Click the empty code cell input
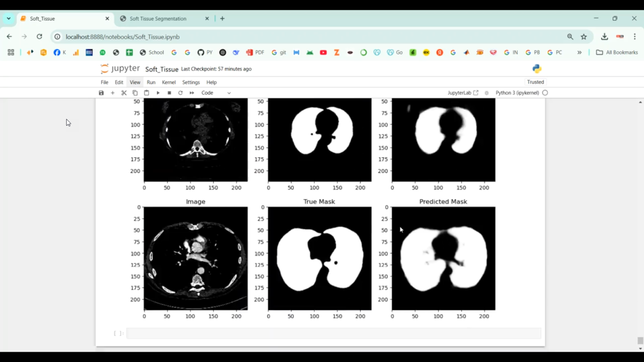This screenshot has width=644, height=362. 333,333
